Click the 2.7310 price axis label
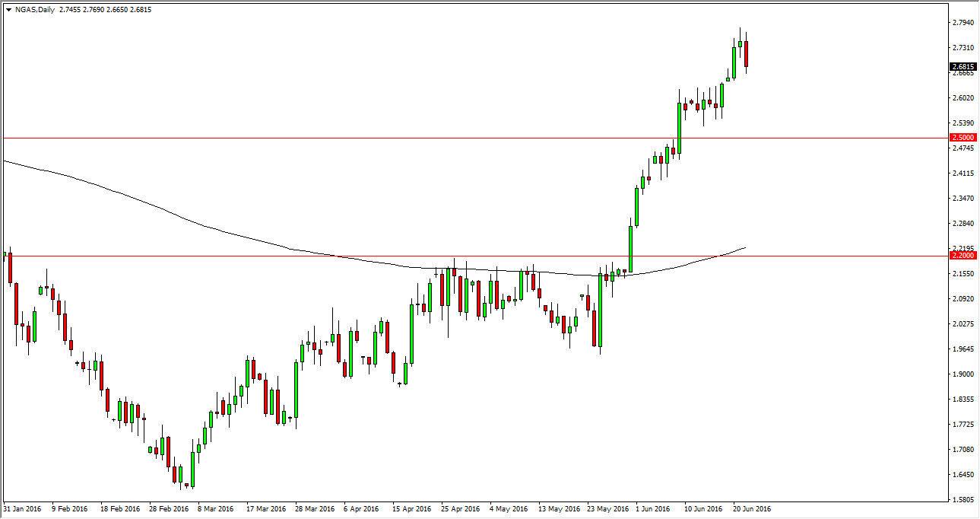Image resolution: width=980 pixels, height=519 pixels. [x=962, y=48]
